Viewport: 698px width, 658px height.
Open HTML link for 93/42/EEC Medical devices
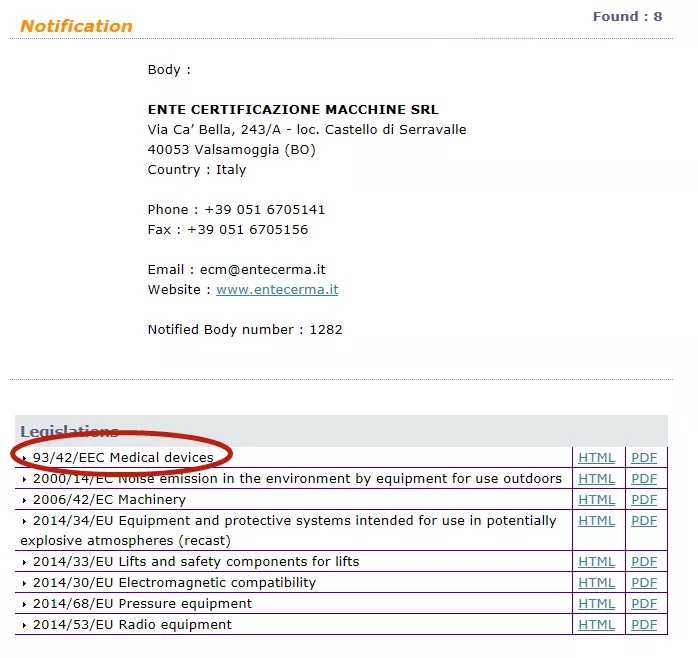tap(596, 458)
